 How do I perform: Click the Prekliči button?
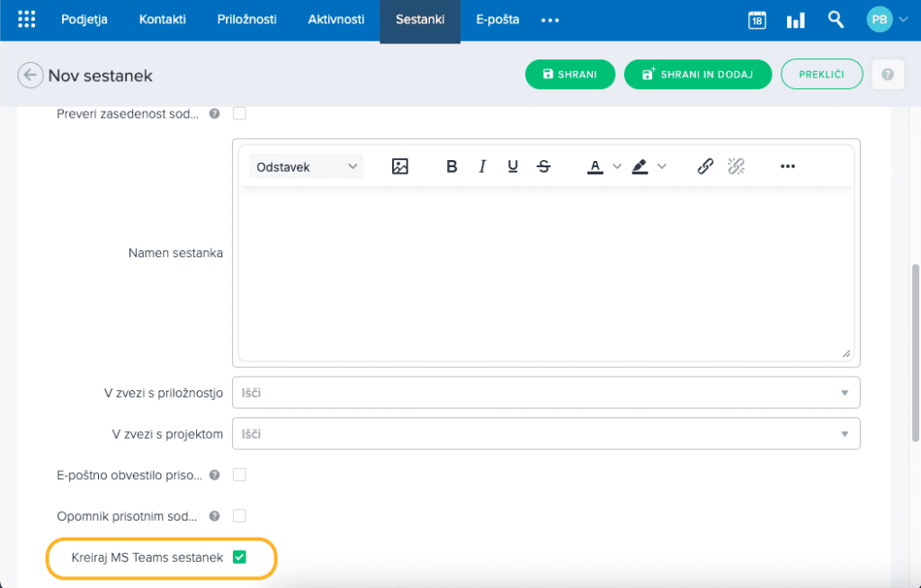821,75
